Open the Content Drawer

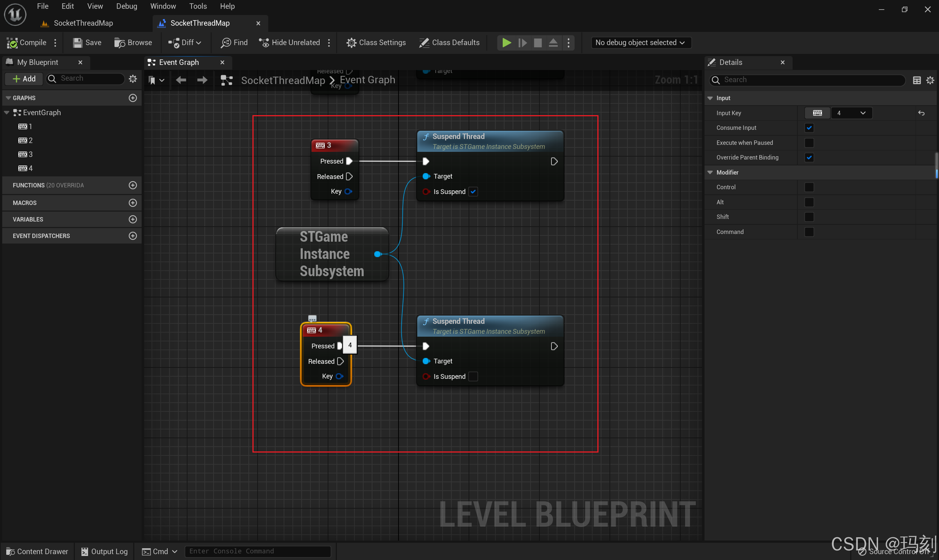[37, 551]
